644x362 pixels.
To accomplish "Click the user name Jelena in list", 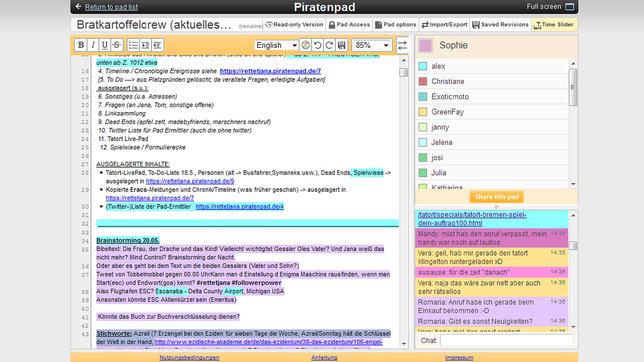I will pos(442,142).
